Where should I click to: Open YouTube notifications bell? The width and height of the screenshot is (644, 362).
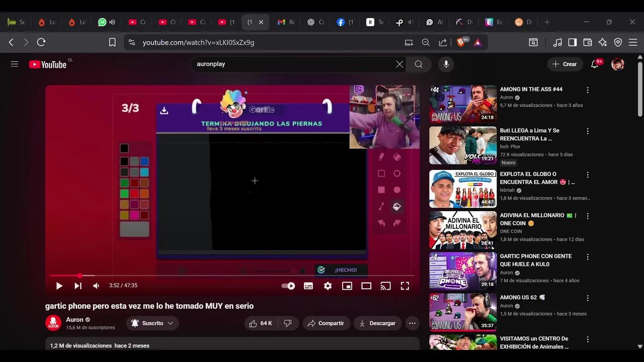595,64
